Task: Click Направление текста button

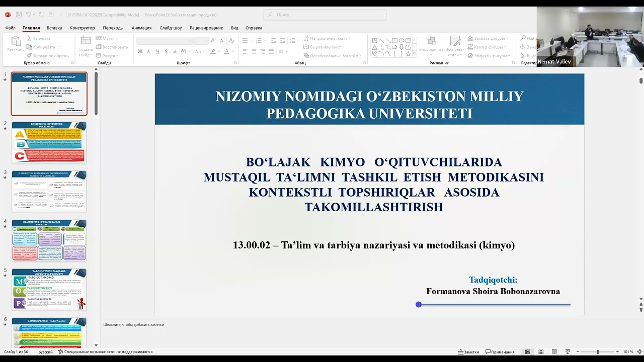Action: point(327,38)
